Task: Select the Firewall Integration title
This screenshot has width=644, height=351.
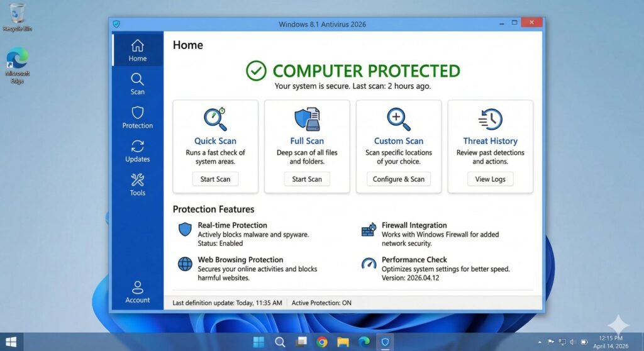Action: (414, 225)
